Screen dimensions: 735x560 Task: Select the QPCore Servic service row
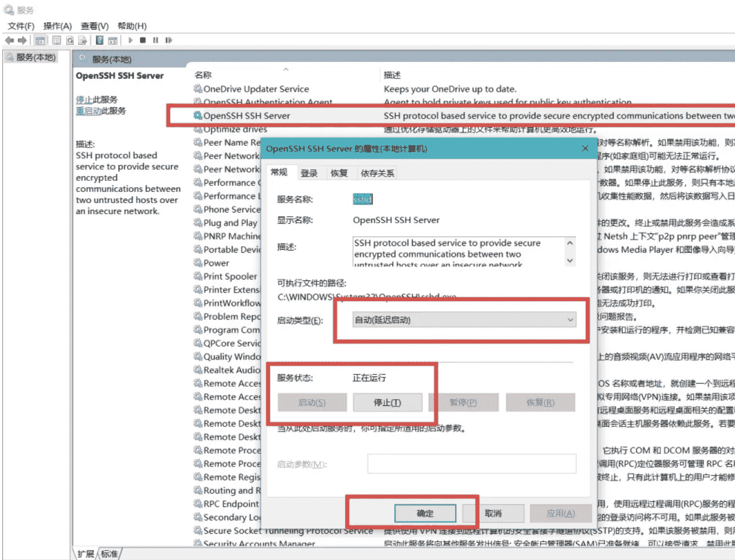(x=227, y=343)
